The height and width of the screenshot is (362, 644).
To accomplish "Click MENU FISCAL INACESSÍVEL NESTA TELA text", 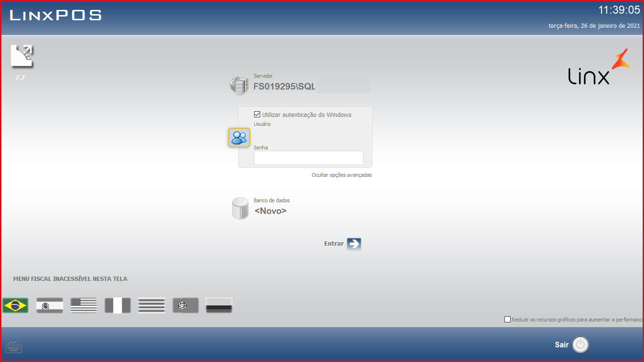I will (70, 279).
